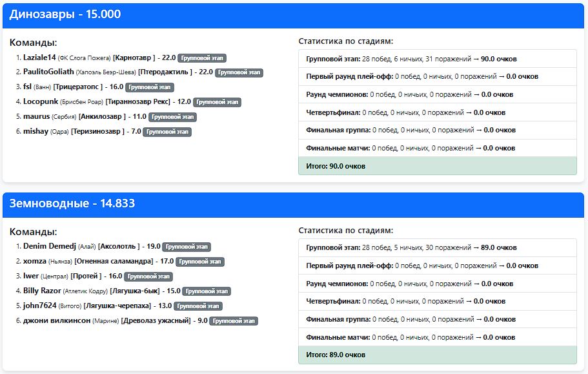Click Финальные матчи row in the Земноводные statistics
This screenshot has width=588, height=374.
coord(437,337)
